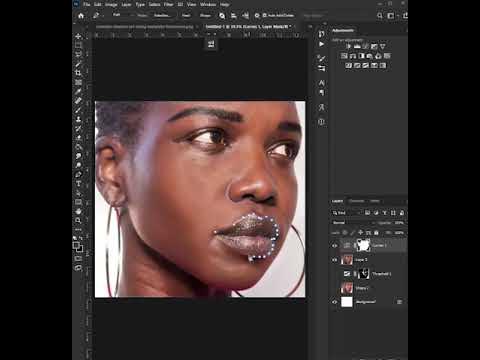This screenshot has width=480, height=360.
Task: Open the Paragraph panel icon
Action: 321,92
